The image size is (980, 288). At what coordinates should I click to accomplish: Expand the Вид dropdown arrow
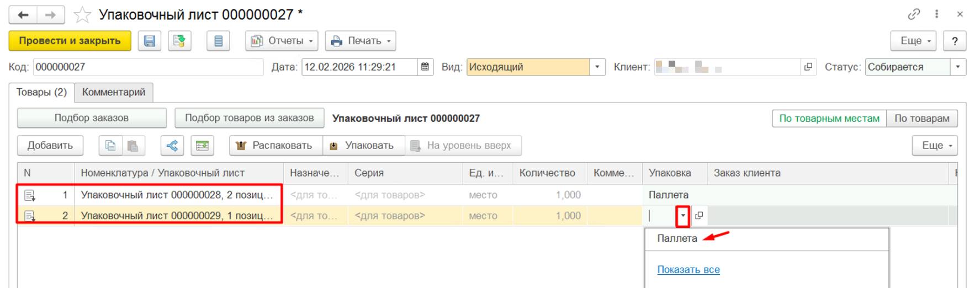pyautogui.click(x=597, y=67)
